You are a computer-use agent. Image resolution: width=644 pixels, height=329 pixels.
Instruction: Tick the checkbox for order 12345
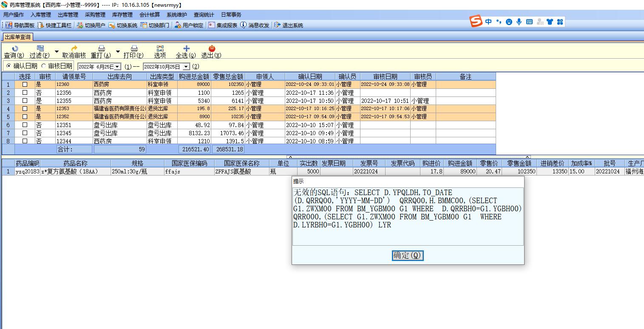25,133
